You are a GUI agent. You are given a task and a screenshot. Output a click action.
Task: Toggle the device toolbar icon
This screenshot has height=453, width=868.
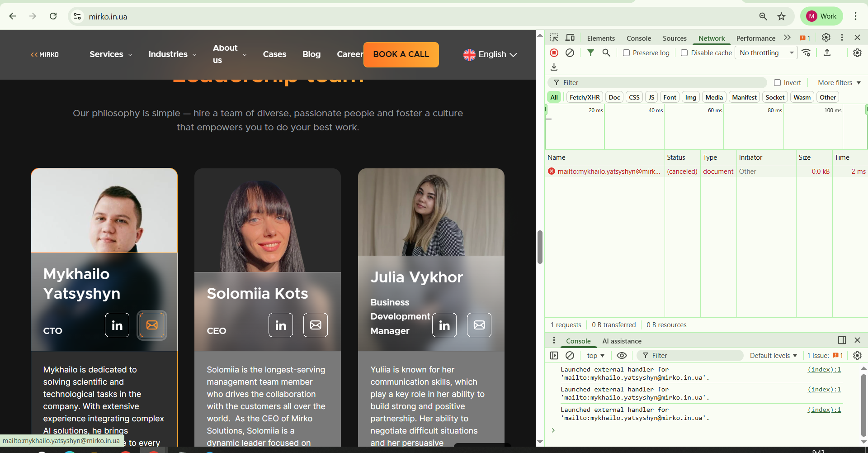(570, 38)
